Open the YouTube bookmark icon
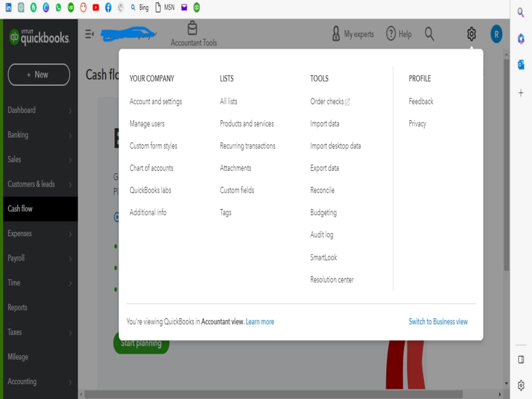This screenshot has height=399, width=532. click(x=96, y=7)
